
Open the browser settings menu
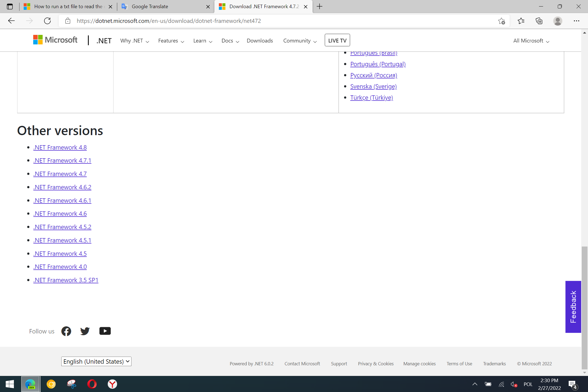[x=576, y=21]
